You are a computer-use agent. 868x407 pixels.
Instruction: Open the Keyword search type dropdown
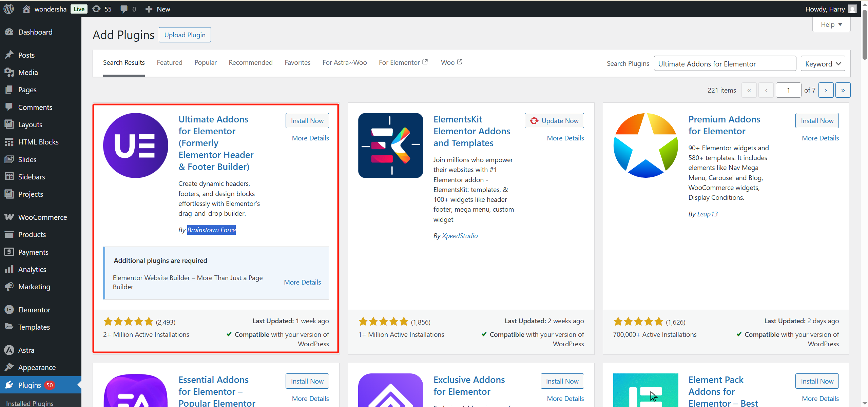[x=823, y=63]
